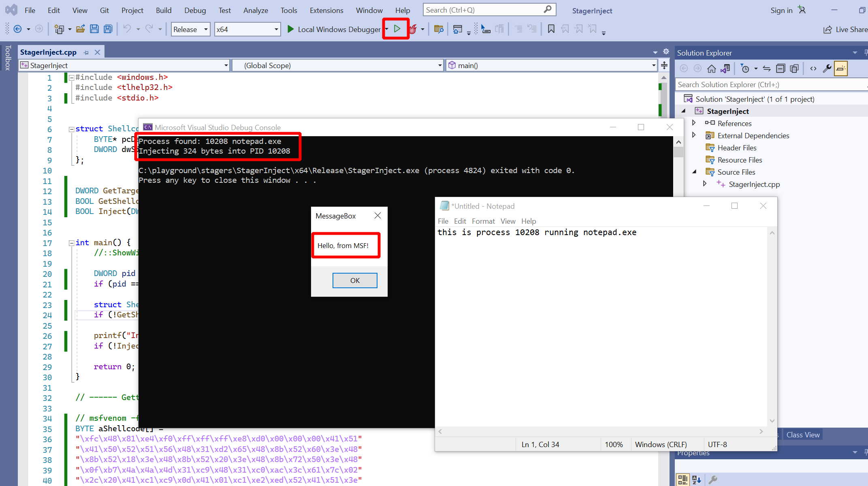Viewport: 868px width, 486px height.
Task: Open the Extensions menu
Action: pyautogui.click(x=326, y=10)
